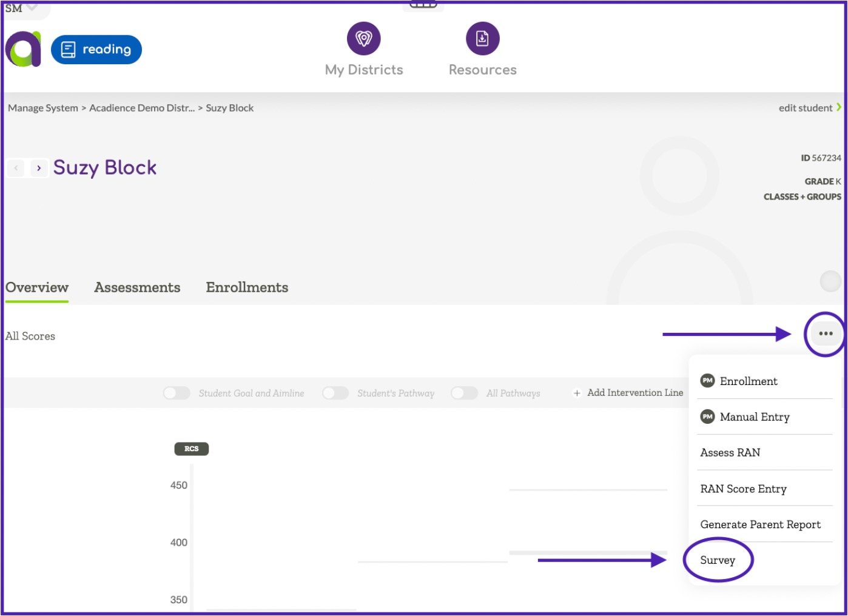Click the RCS chart label
The image size is (848, 616).
pyautogui.click(x=191, y=449)
